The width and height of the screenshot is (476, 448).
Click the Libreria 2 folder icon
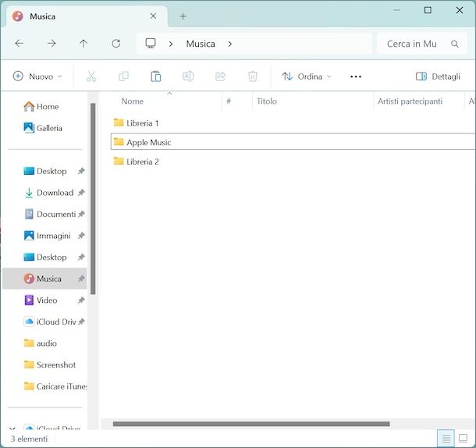coord(119,161)
